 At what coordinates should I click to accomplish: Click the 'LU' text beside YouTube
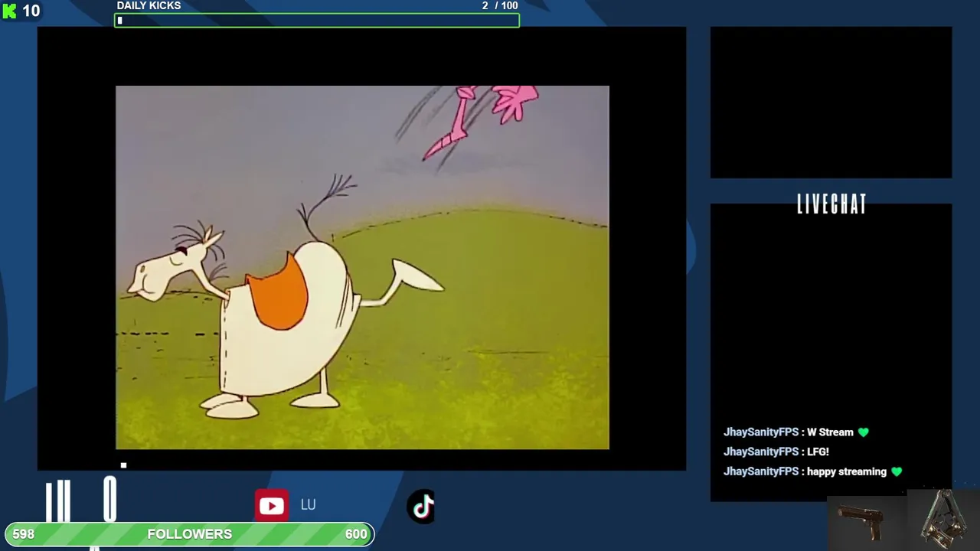308,505
